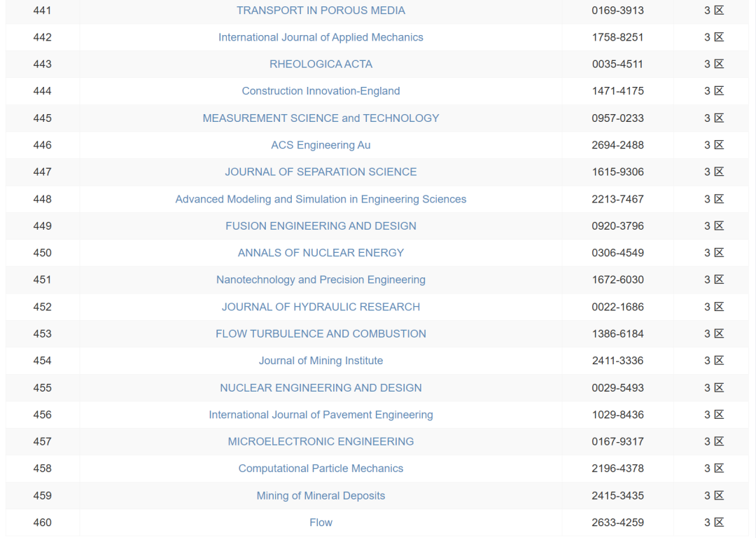756x538 pixels.
Task: Open MEASUREMENT SCIENCE and TECHNOLOGY link
Action: coord(321,118)
